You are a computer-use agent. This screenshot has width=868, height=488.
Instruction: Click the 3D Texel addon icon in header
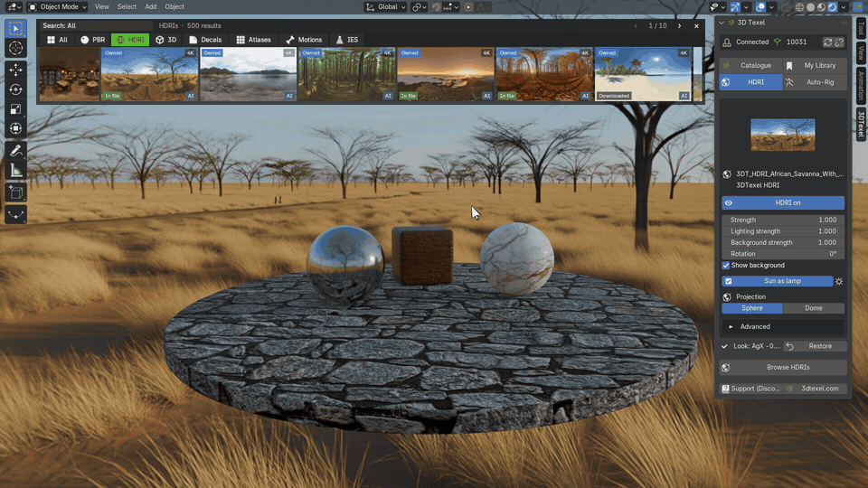pos(858,7)
